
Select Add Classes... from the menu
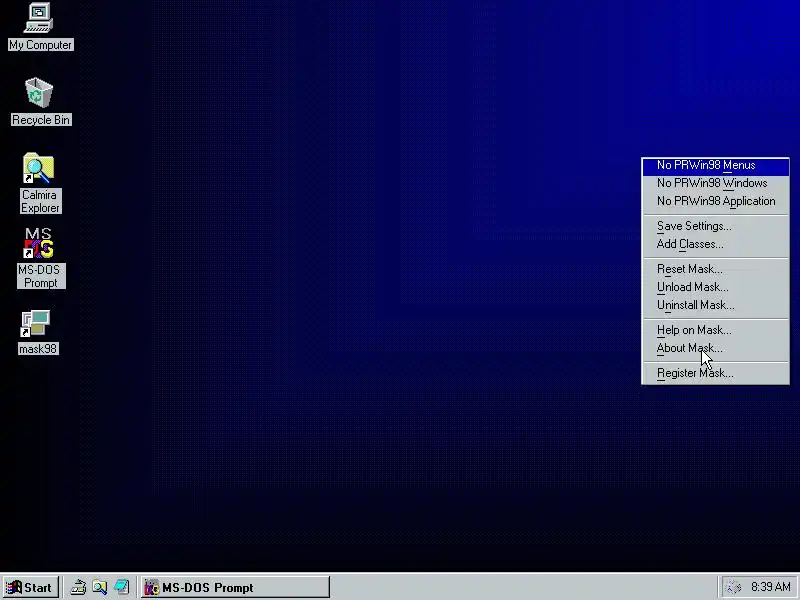pyautogui.click(x=715, y=244)
